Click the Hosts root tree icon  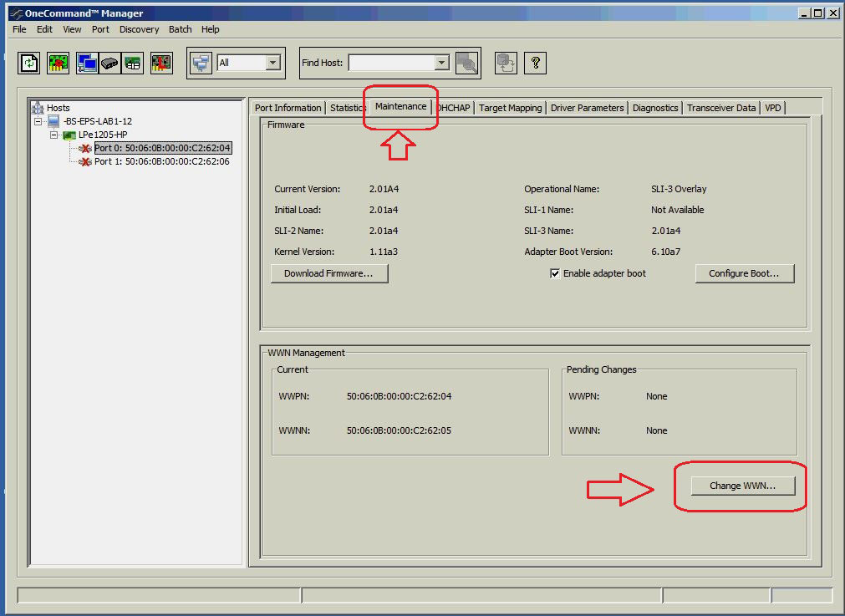(x=38, y=108)
